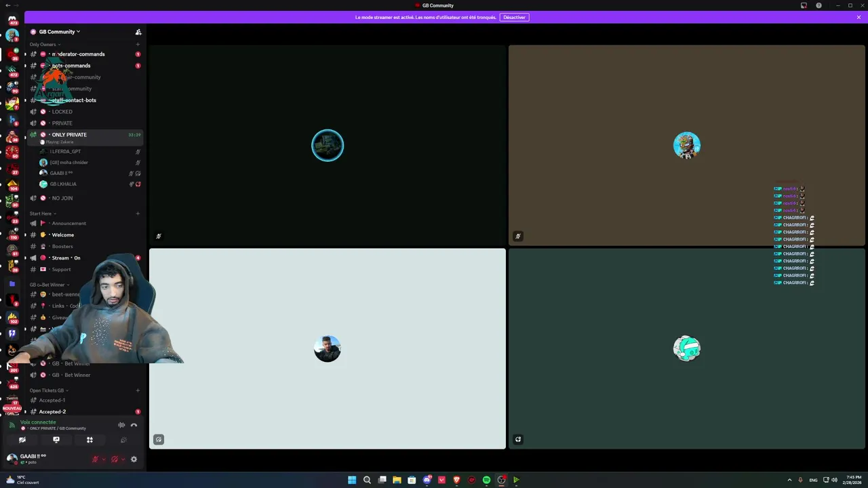868x488 pixels.
Task: Open the Discord help icon in title bar
Action: (x=819, y=5)
